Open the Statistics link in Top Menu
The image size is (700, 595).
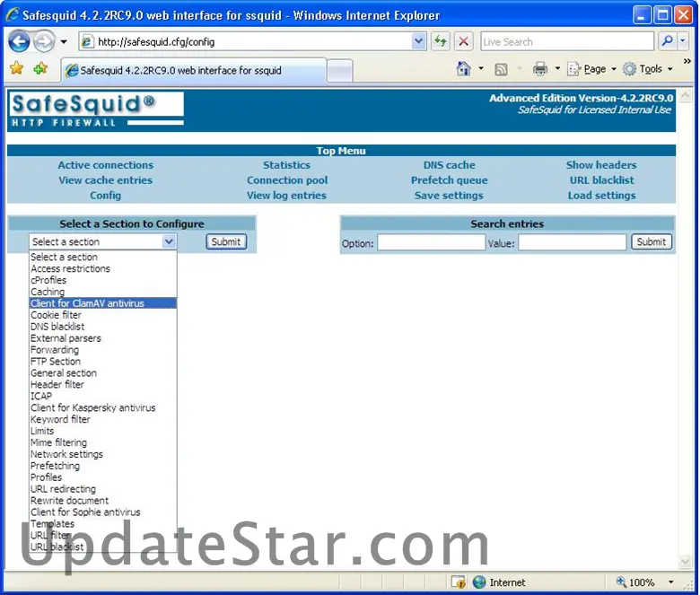[286, 165]
